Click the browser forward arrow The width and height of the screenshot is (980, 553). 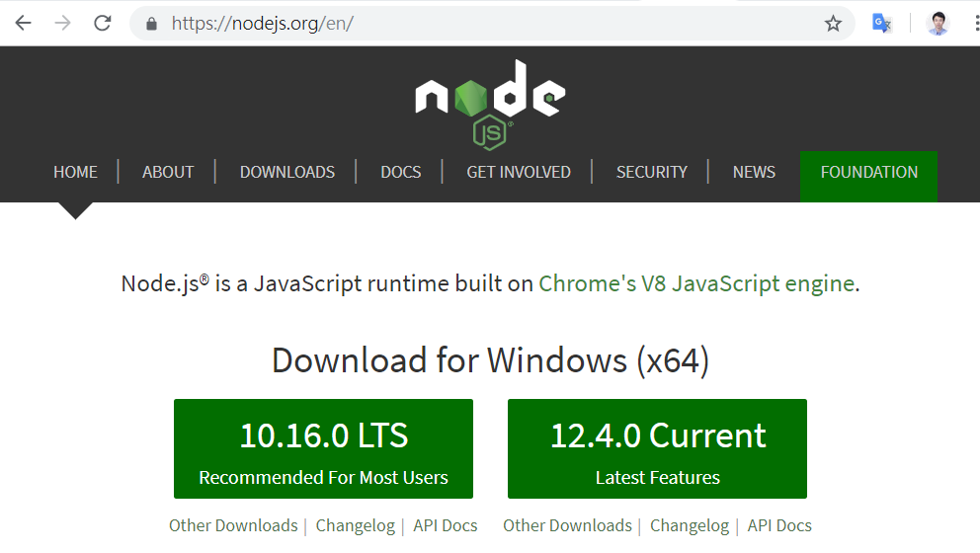point(62,23)
